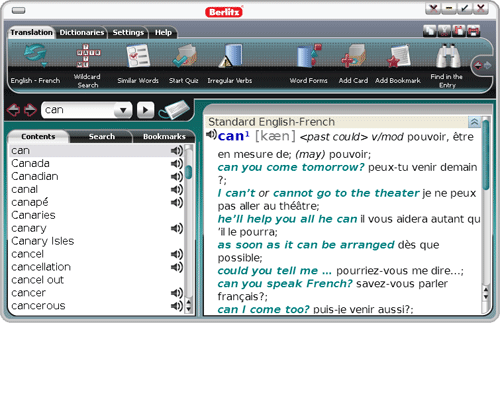
Task: Play audio for 'Canada' in list
Action: point(177,164)
